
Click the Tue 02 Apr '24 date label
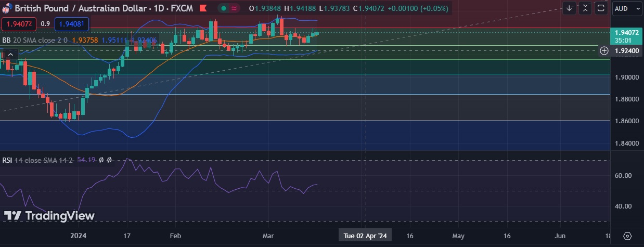click(x=365, y=236)
